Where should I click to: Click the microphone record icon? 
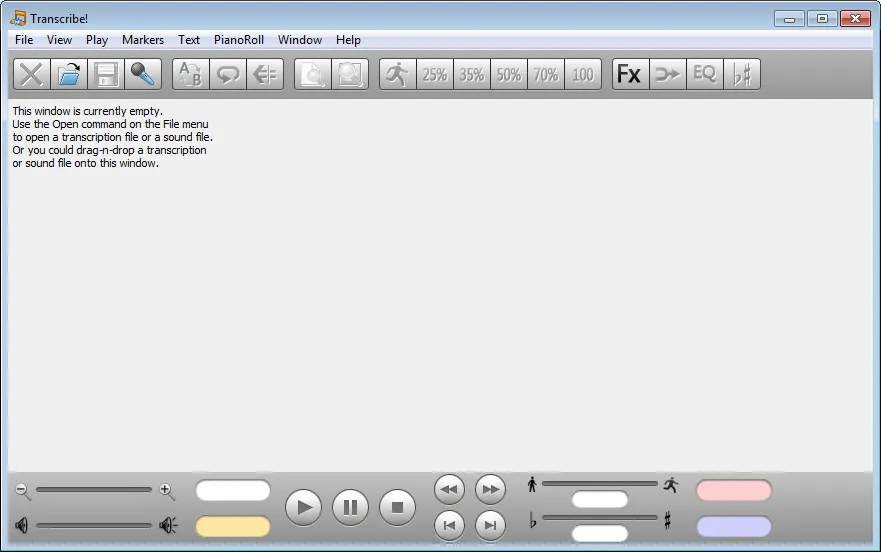pos(143,74)
